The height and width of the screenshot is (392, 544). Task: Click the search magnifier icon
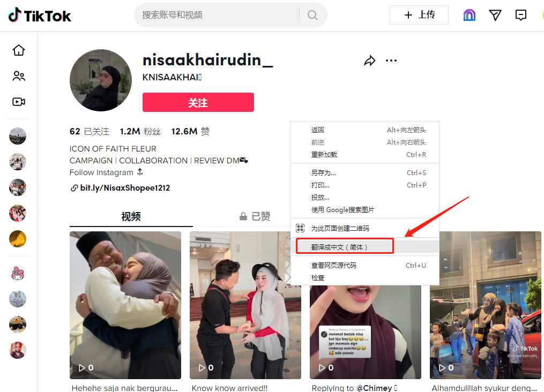pos(313,15)
